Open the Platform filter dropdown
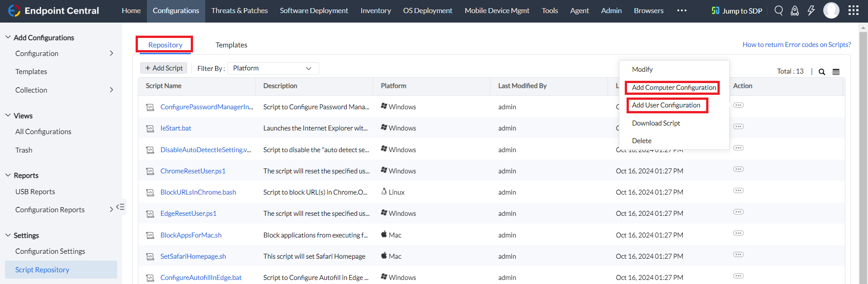Screen dimensions: 868x284 pyautogui.click(x=273, y=68)
